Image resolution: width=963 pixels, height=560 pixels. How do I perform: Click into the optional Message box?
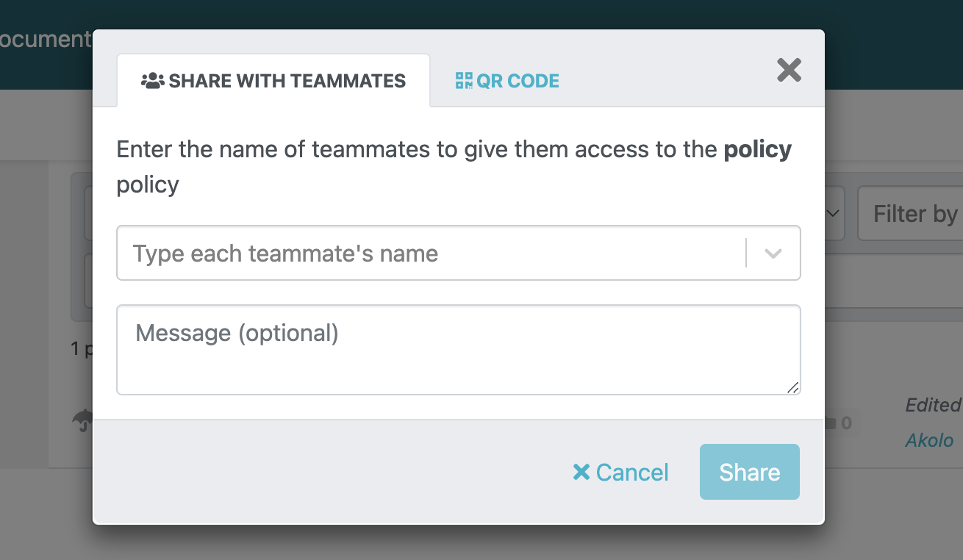click(458, 349)
